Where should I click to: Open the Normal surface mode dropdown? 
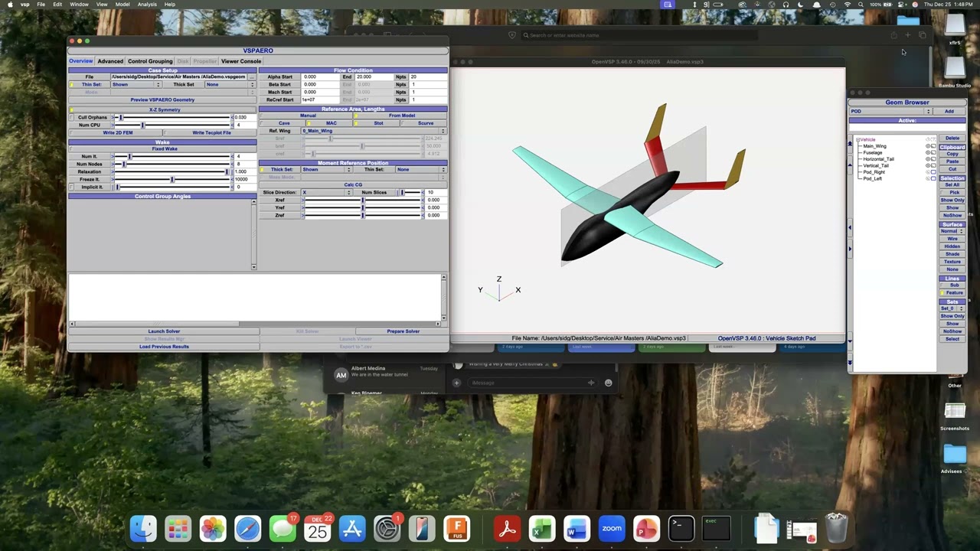pos(952,231)
